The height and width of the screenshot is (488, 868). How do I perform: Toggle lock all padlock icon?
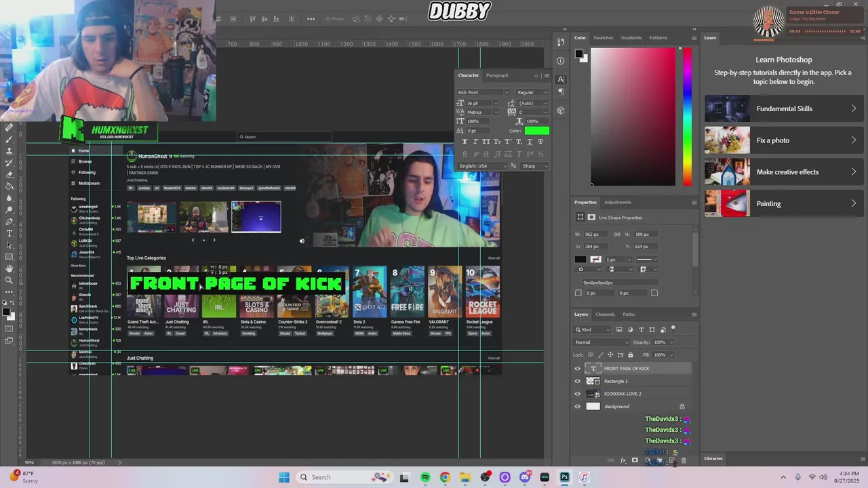click(x=631, y=354)
